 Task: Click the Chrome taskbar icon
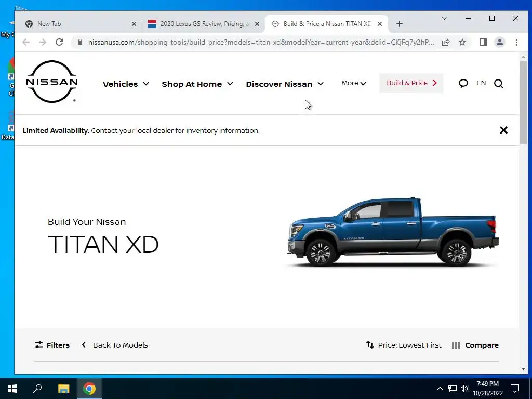point(89,389)
